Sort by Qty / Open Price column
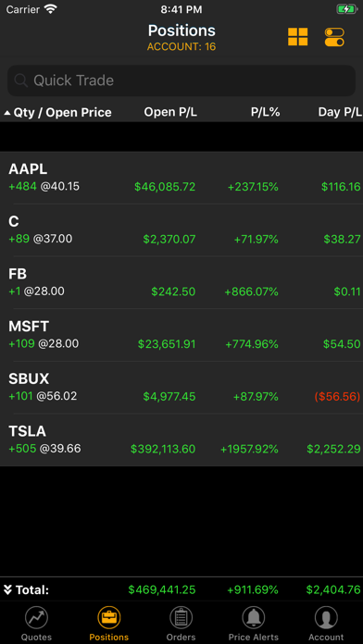Viewport: 363px width, 644px height. click(x=58, y=112)
